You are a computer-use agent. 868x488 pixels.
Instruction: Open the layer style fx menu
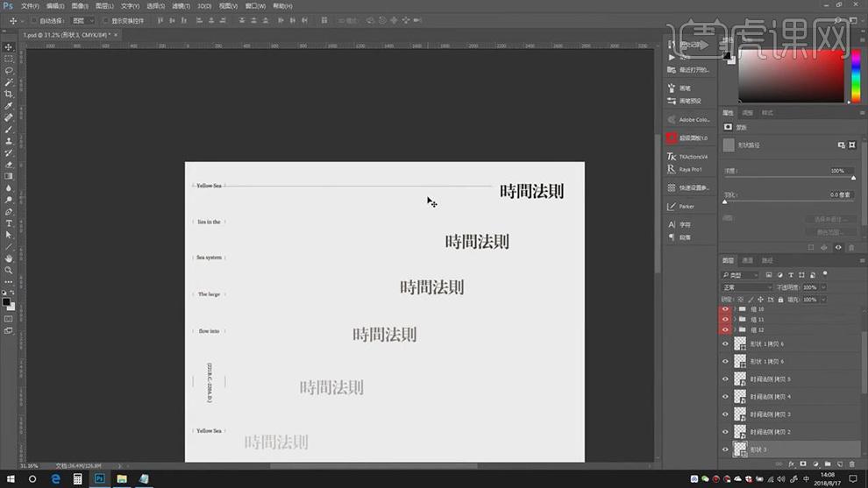click(791, 464)
